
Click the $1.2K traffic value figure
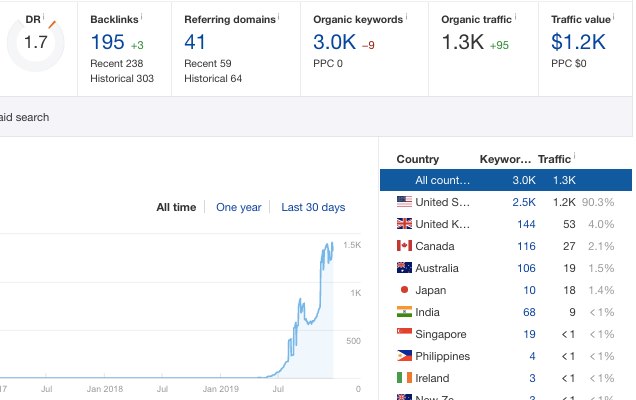tap(578, 42)
